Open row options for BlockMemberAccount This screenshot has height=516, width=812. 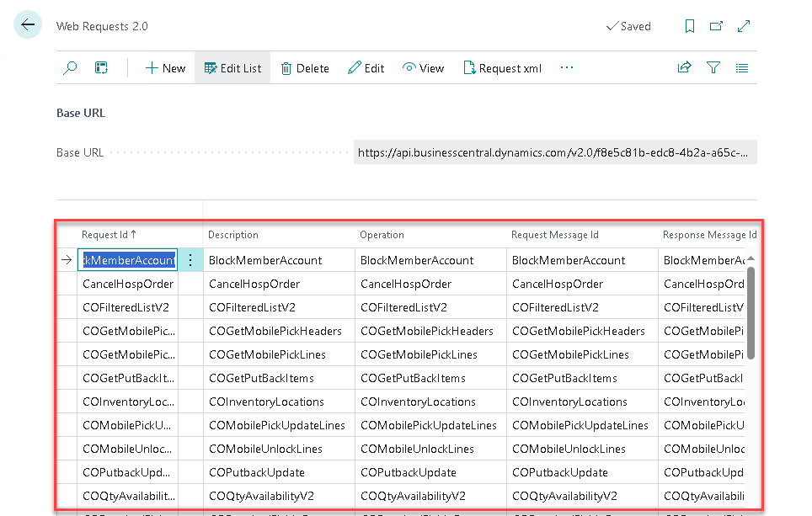click(x=190, y=260)
